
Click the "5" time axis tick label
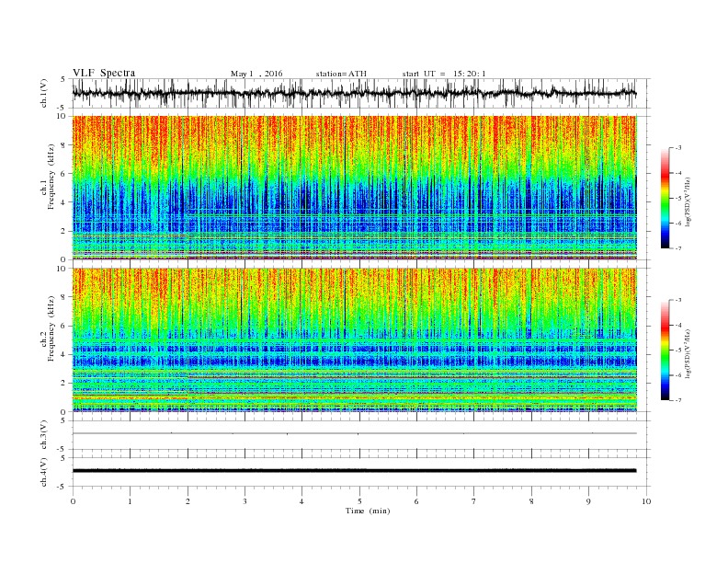[359, 501]
